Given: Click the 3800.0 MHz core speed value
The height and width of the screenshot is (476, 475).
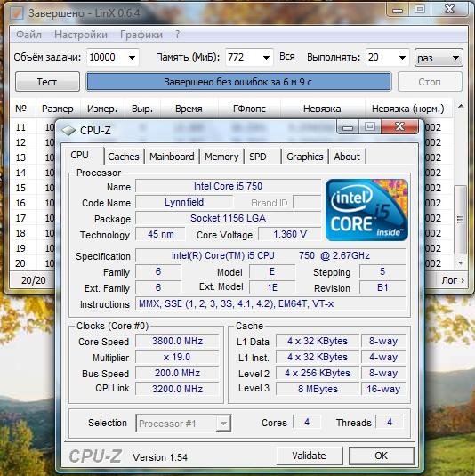Looking at the screenshot, I should coord(177,341).
